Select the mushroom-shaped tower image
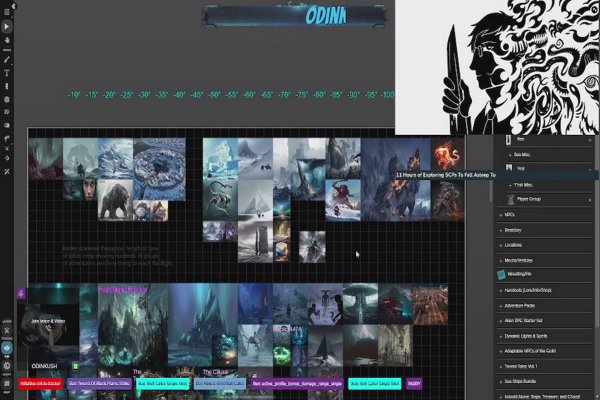This screenshot has height=400, width=600. coord(360,304)
